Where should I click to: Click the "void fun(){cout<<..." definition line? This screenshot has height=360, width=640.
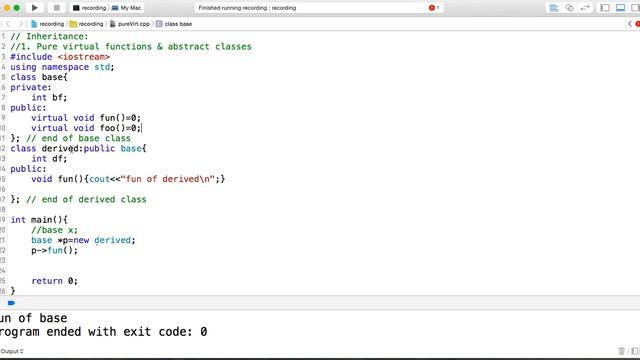click(128, 179)
